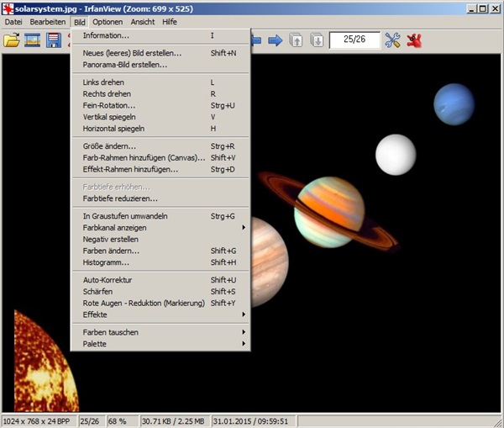Image resolution: width=504 pixels, height=428 pixels.
Task: Go to next image with right arrow
Action: point(275,40)
